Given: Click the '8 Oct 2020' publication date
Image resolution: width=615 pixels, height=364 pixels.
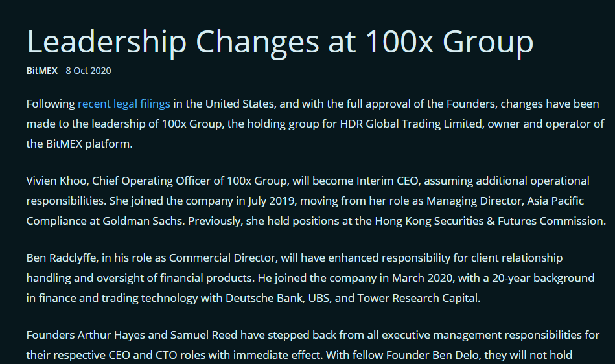Looking at the screenshot, I should 88,71.
